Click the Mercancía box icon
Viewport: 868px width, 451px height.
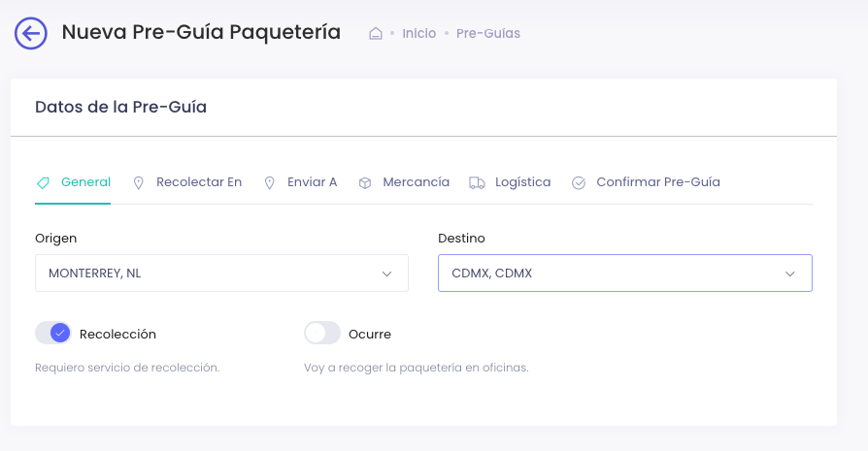(x=365, y=182)
